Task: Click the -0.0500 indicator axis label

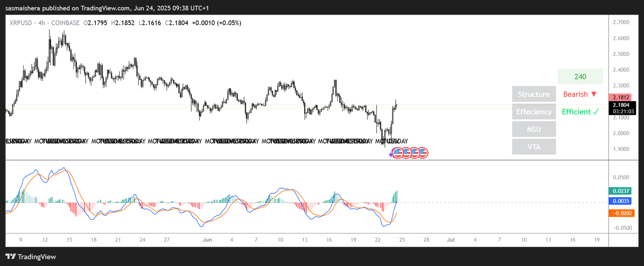Action: 622,228
